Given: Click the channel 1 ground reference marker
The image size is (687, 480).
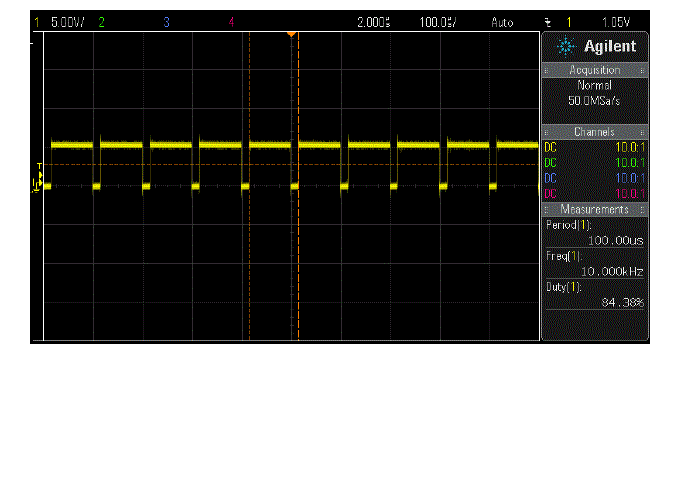Looking at the screenshot, I should pos(38,185).
